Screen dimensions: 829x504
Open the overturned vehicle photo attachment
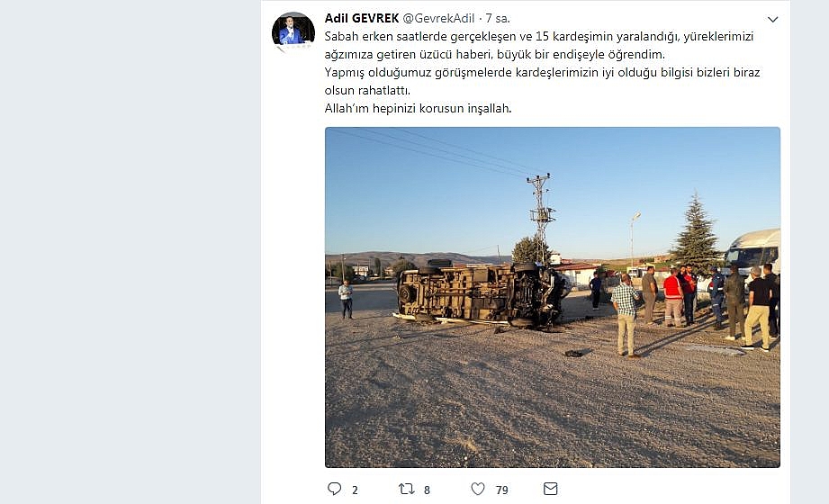(553, 297)
